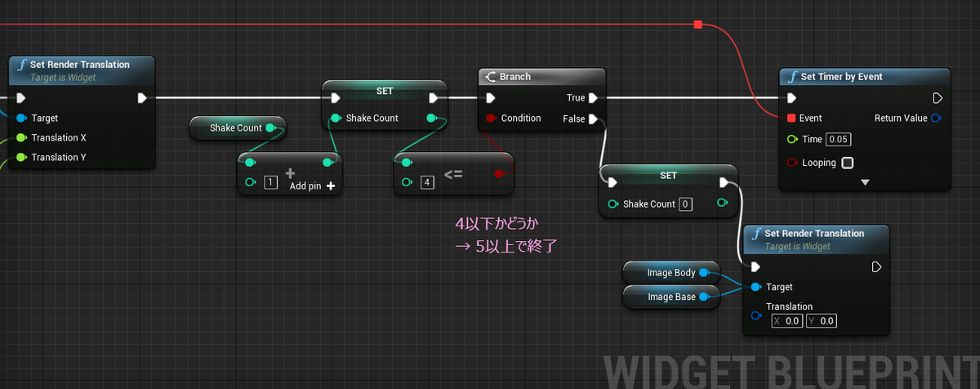Click the <= node value field showing 4
Image resolution: width=980 pixels, height=389 pixels.
pos(427,181)
